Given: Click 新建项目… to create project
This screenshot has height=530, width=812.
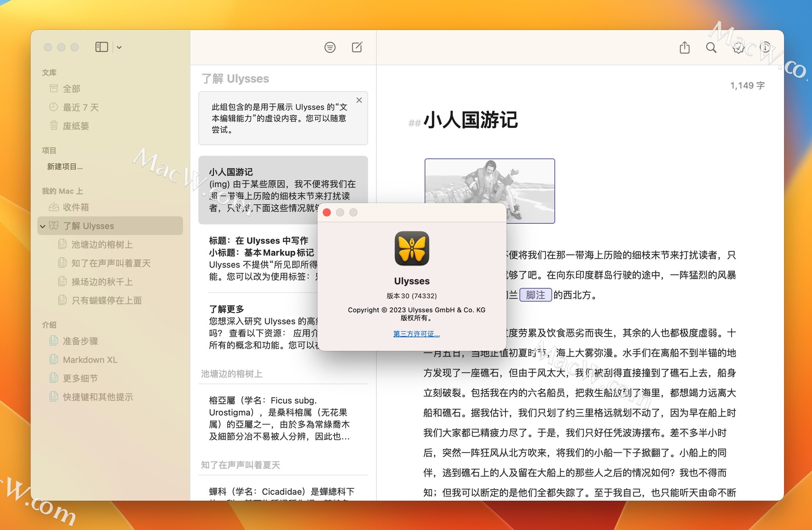Looking at the screenshot, I should click(65, 167).
